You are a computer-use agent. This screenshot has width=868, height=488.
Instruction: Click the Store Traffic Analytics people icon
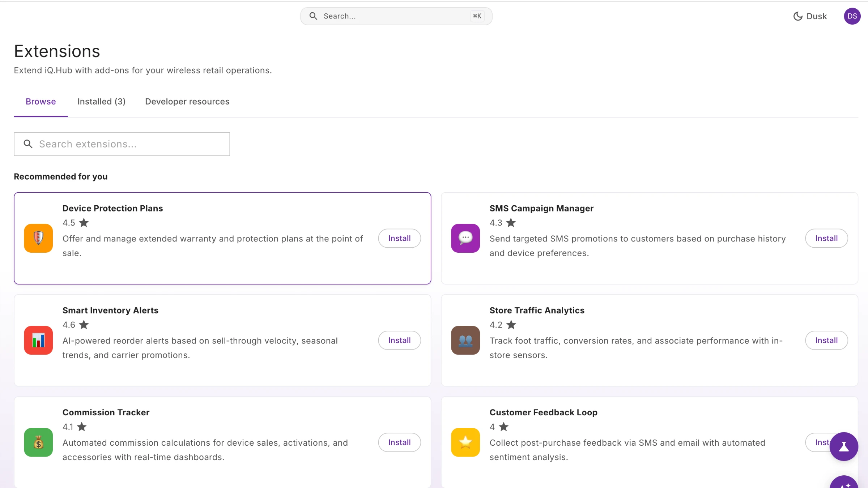tap(465, 340)
